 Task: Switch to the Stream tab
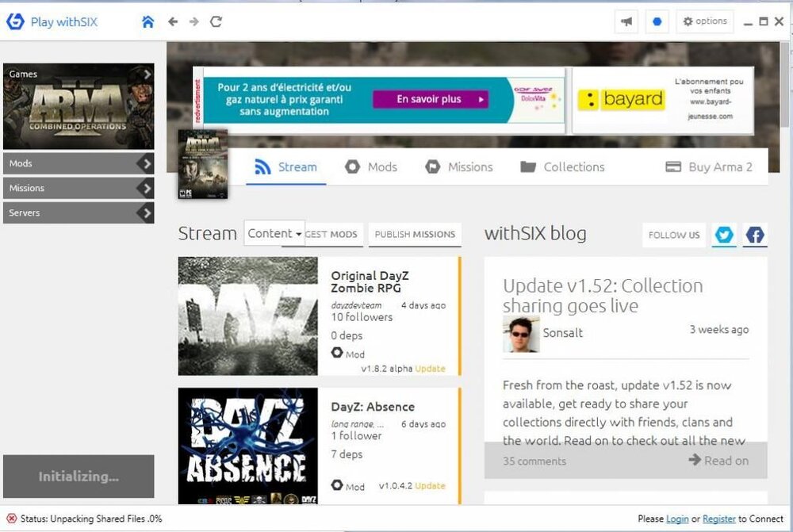(x=286, y=166)
